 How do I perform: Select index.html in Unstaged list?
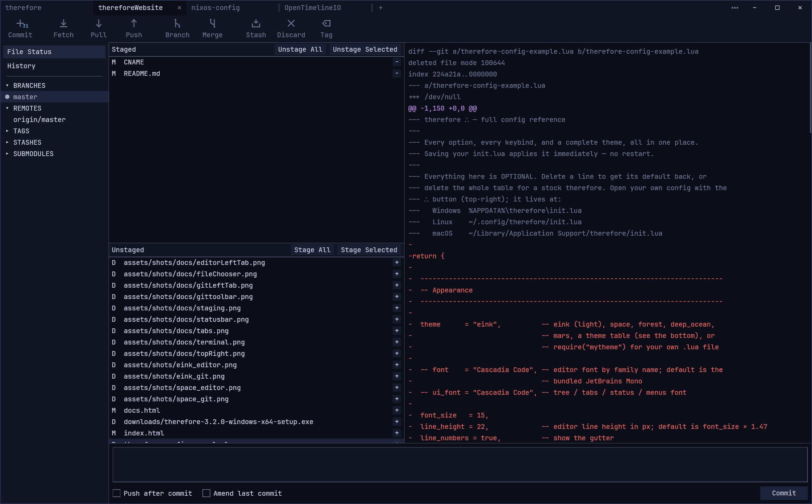pyautogui.click(x=256, y=433)
